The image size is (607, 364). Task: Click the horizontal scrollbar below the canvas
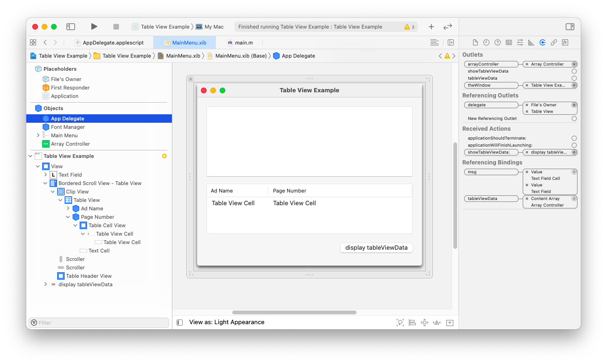coord(294,312)
